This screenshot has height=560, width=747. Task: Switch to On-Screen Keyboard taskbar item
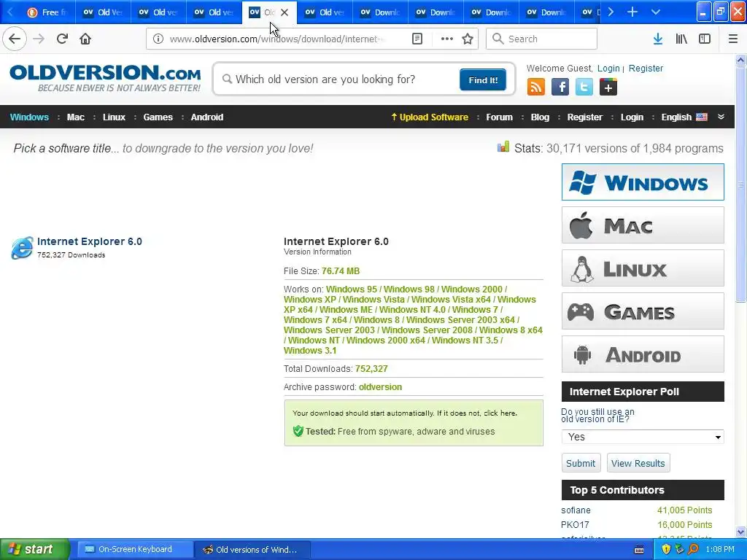click(x=135, y=550)
